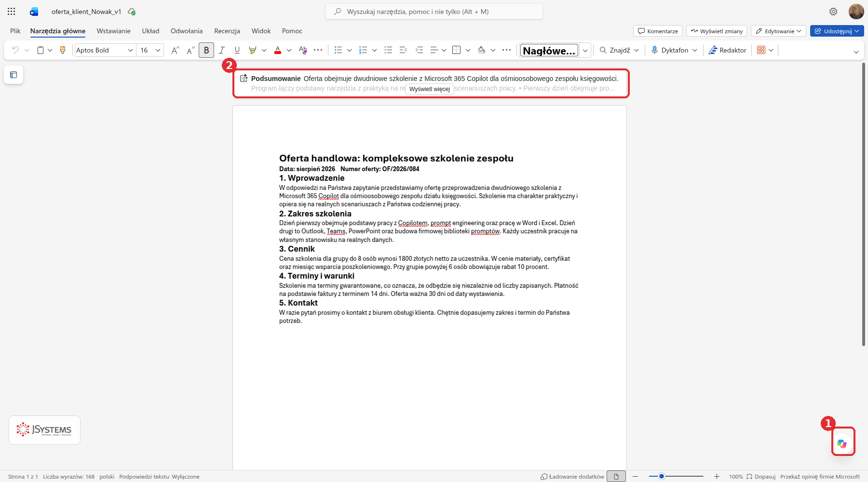Click the Word app logo icon

click(x=34, y=12)
